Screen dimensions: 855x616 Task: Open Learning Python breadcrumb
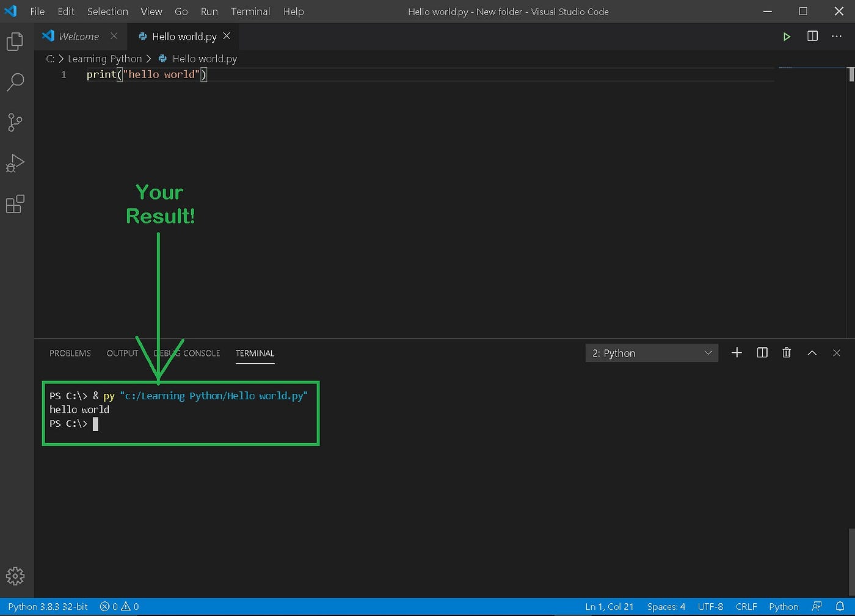coord(105,59)
